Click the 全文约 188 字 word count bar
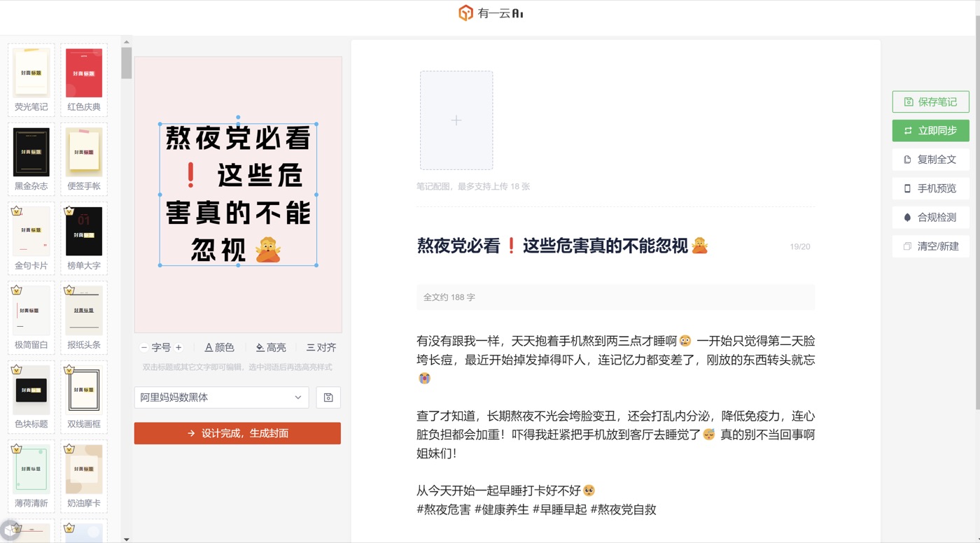Viewport: 980px width, 543px height. pyautogui.click(x=615, y=297)
